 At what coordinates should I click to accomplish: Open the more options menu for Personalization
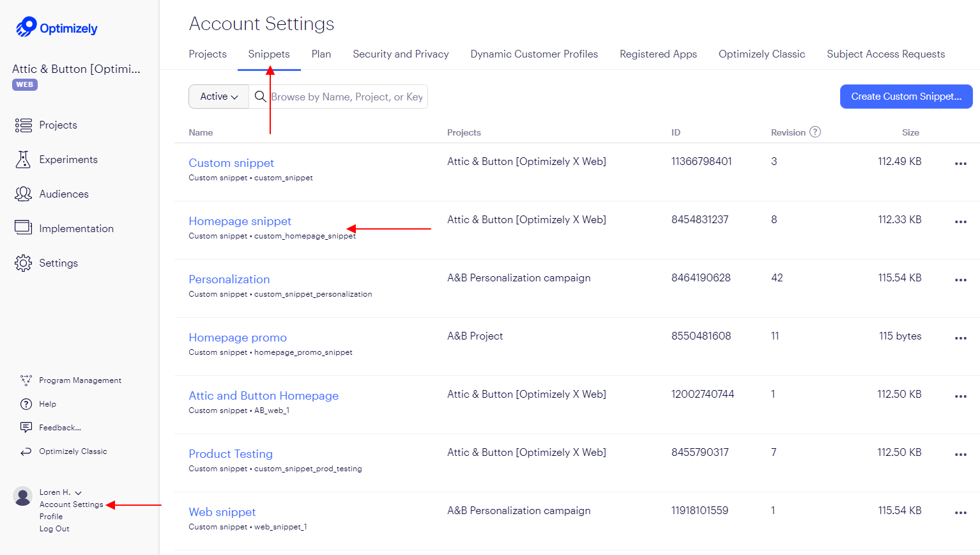[961, 280]
